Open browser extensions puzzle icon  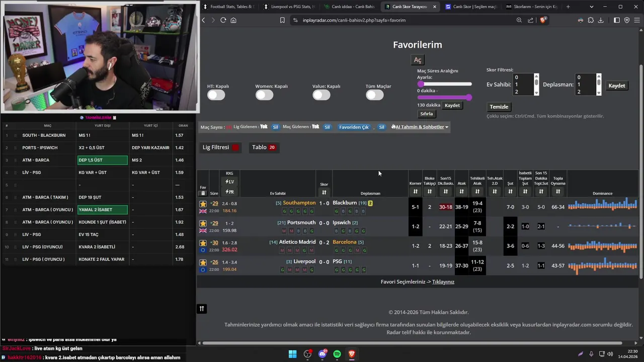click(x=591, y=20)
